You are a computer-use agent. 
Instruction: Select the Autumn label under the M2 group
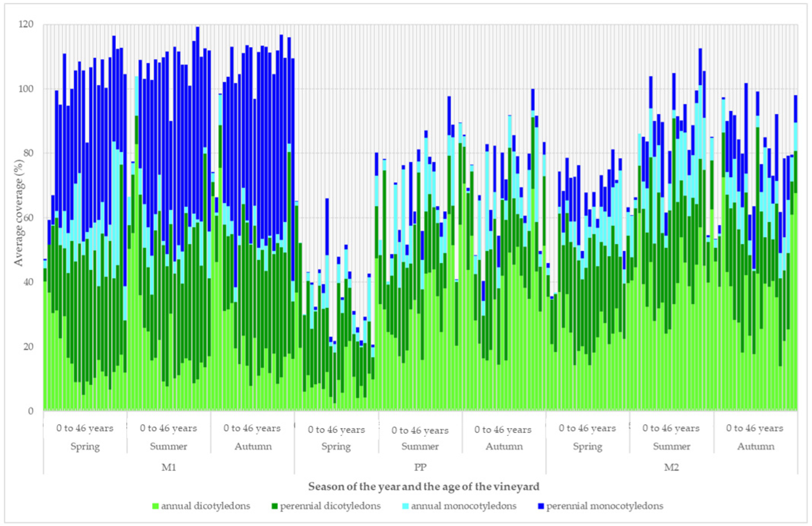[755, 446]
